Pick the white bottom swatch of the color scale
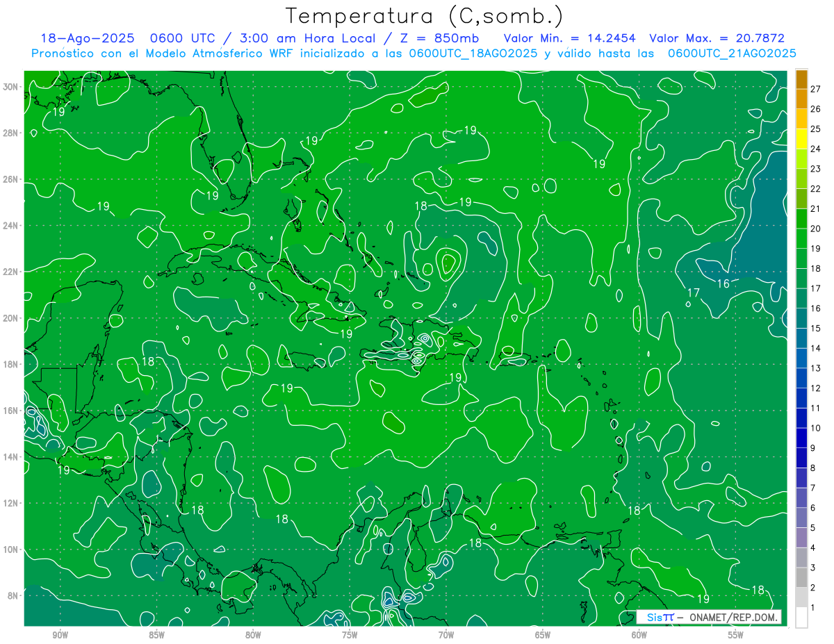The image size is (834, 644). pyautogui.click(x=801, y=618)
